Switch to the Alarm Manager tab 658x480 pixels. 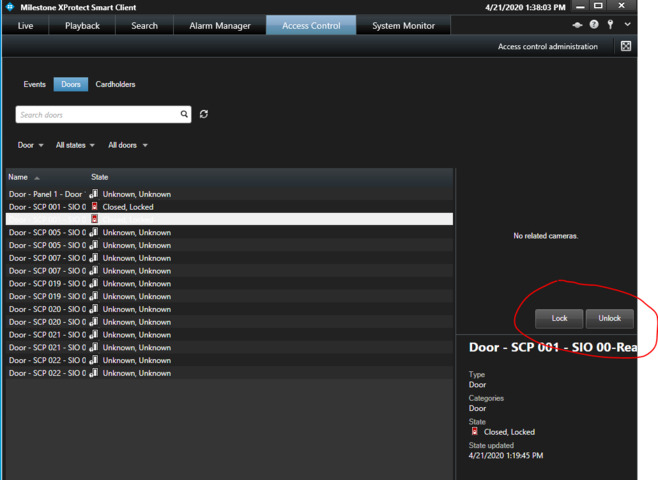221,25
